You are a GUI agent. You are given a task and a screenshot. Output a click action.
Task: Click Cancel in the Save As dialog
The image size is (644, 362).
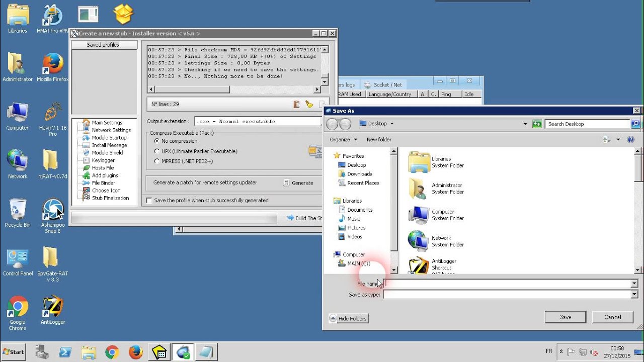point(612,317)
